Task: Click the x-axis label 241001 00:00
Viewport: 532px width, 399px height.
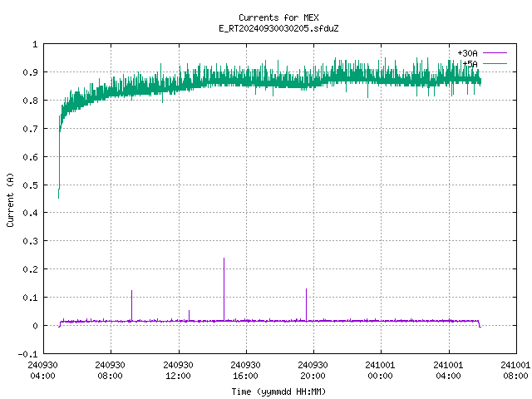Action: coord(381,370)
